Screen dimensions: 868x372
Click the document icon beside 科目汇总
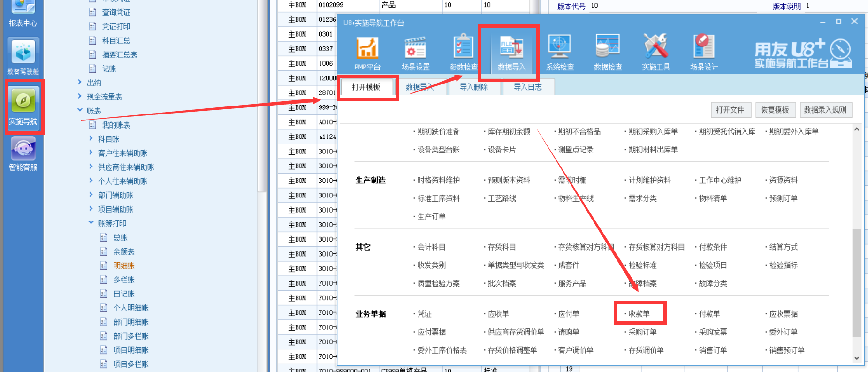(92, 40)
